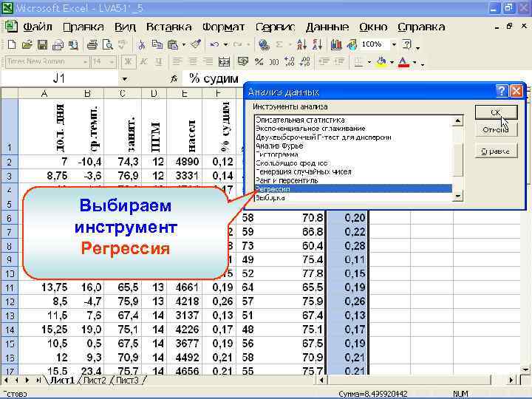
Task: Open the Формат menu
Action: [x=223, y=27]
